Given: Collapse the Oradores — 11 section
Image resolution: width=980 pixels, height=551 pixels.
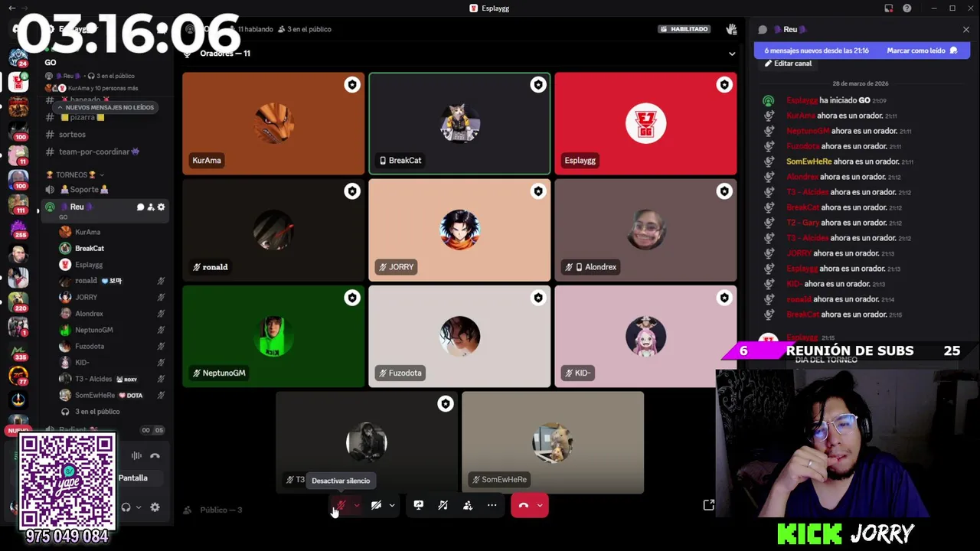Looking at the screenshot, I should [732, 54].
